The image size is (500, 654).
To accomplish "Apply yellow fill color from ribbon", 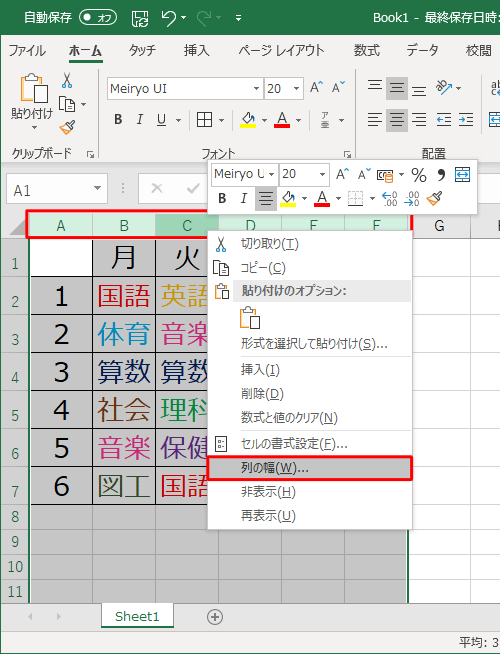I will tap(249, 120).
